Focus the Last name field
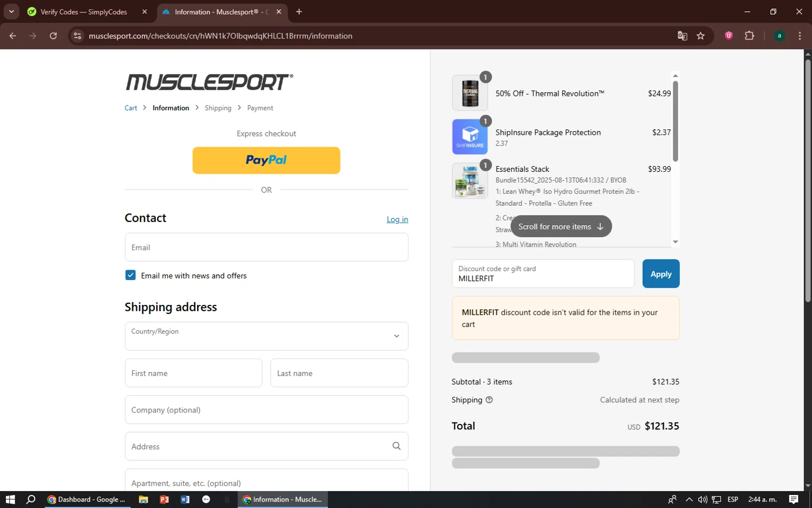 point(339,373)
